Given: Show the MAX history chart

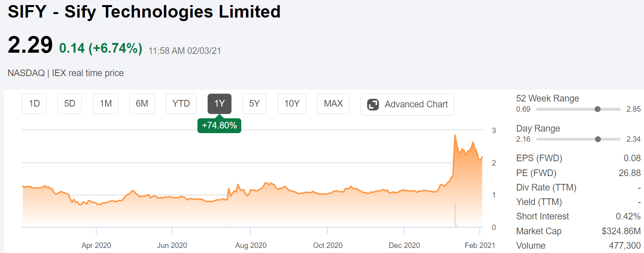Looking at the screenshot, I should pos(333,104).
